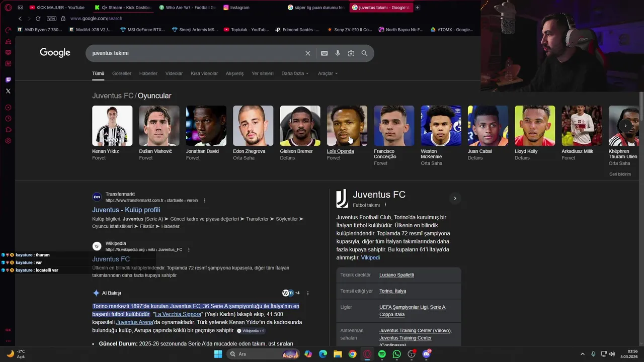The image size is (644, 362).
Task: Search by image with the Lens icon
Action: [x=351, y=53]
